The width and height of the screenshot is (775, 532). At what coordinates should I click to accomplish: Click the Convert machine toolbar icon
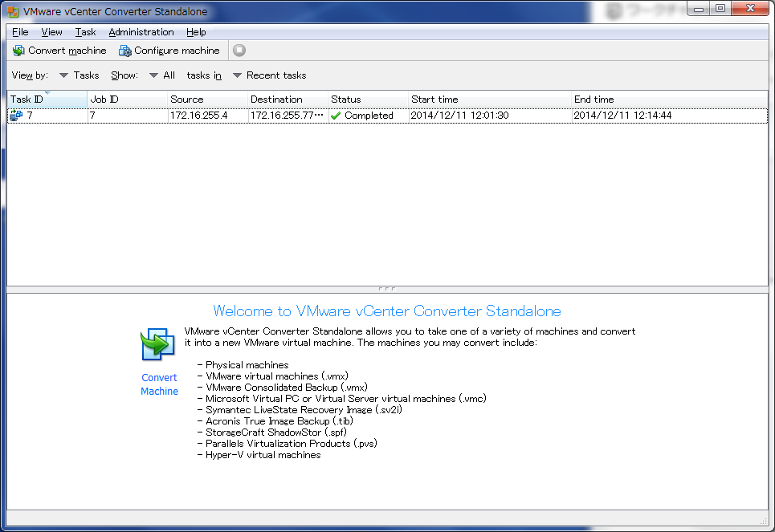pos(18,51)
